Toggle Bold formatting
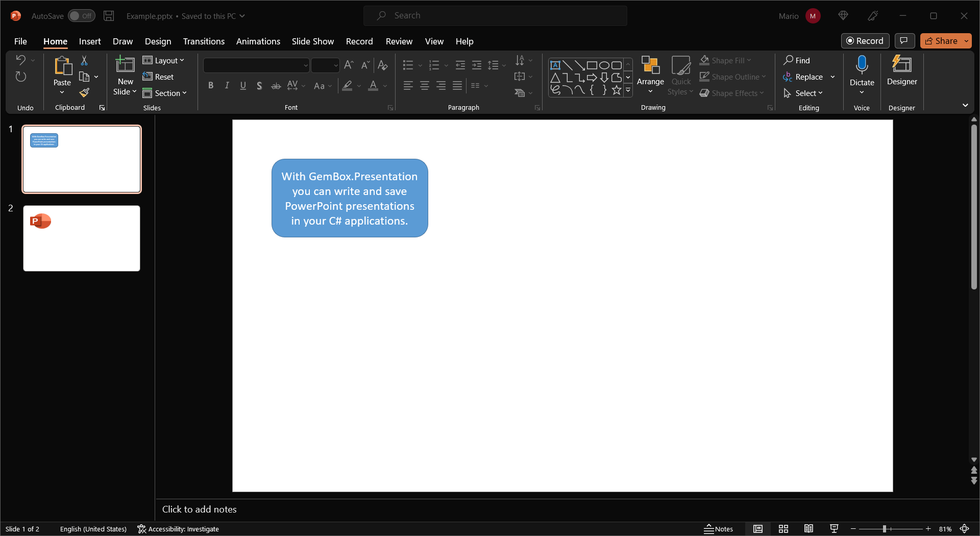Image resolution: width=980 pixels, height=536 pixels. click(210, 86)
